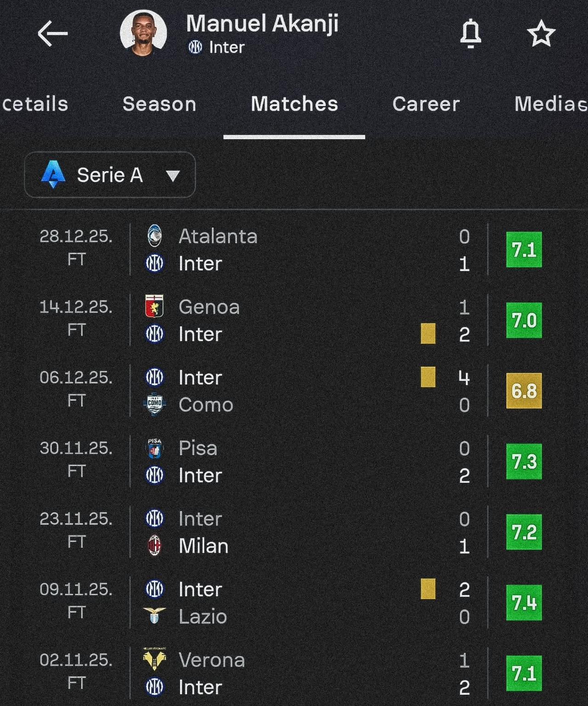Favorite the player with the star icon
The width and height of the screenshot is (588, 706).
(541, 34)
